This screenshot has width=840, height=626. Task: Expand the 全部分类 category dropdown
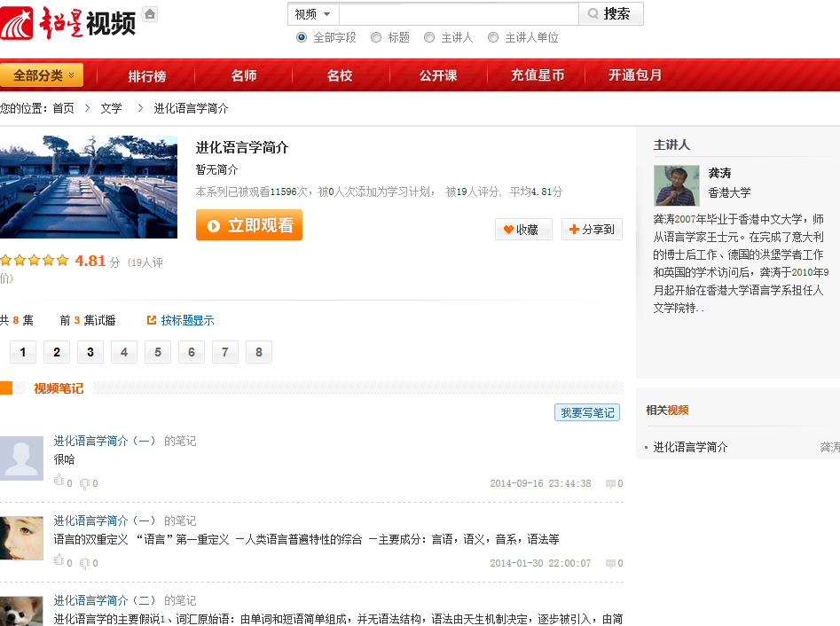(x=42, y=75)
